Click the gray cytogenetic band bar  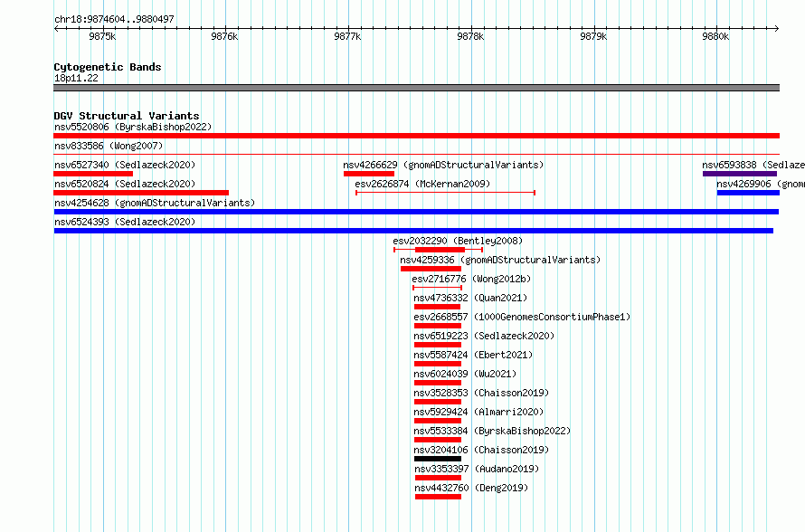pos(416,88)
